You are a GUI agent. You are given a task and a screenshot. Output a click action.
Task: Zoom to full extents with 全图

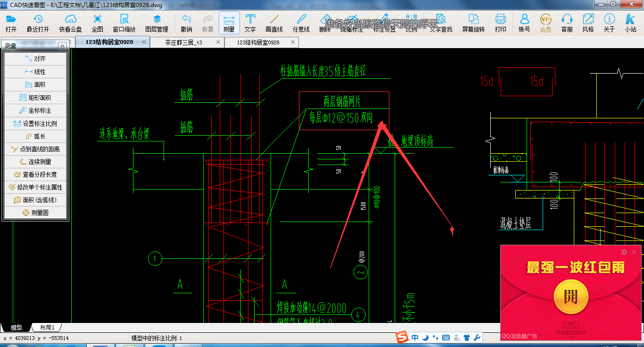click(98, 23)
